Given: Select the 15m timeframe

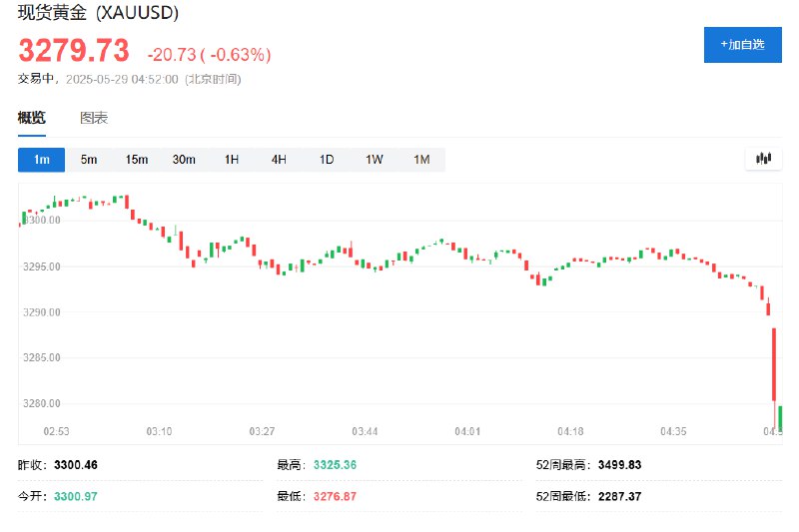Looking at the screenshot, I should (137, 160).
